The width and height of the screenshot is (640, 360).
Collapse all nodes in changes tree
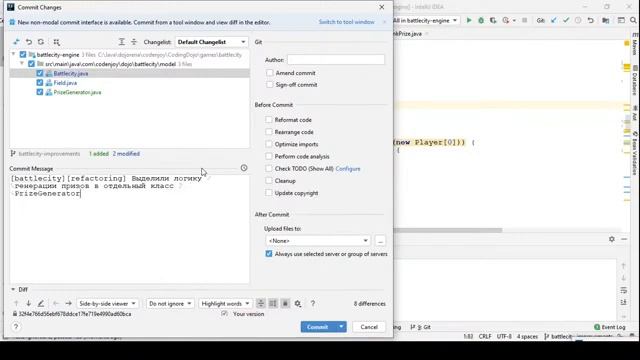click(x=134, y=42)
